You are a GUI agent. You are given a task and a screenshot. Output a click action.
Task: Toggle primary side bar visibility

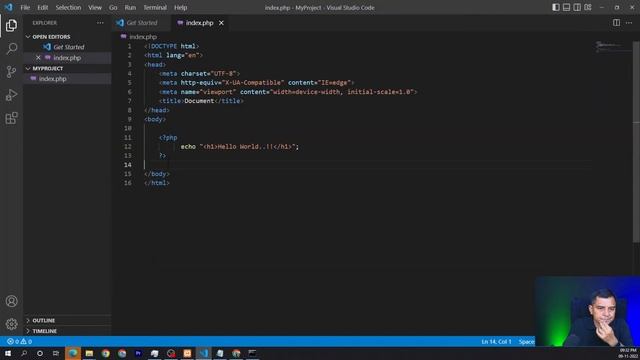coord(556,7)
